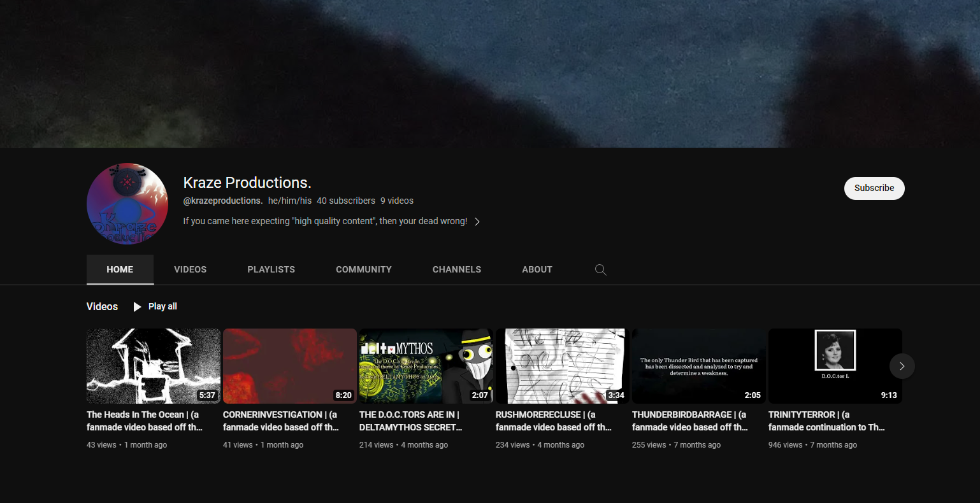
Task: Select the COMMUNITY tab
Action: pyautogui.click(x=364, y=269)
